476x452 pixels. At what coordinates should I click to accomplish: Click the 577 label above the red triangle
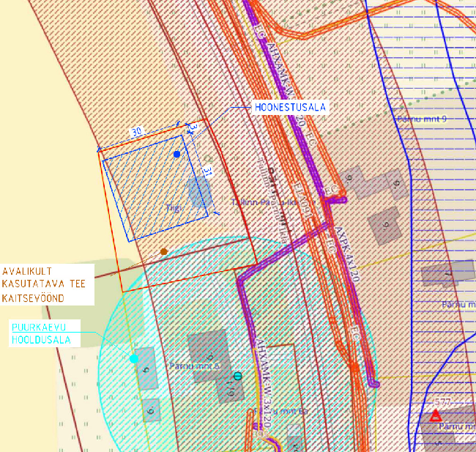click(442, 402)
